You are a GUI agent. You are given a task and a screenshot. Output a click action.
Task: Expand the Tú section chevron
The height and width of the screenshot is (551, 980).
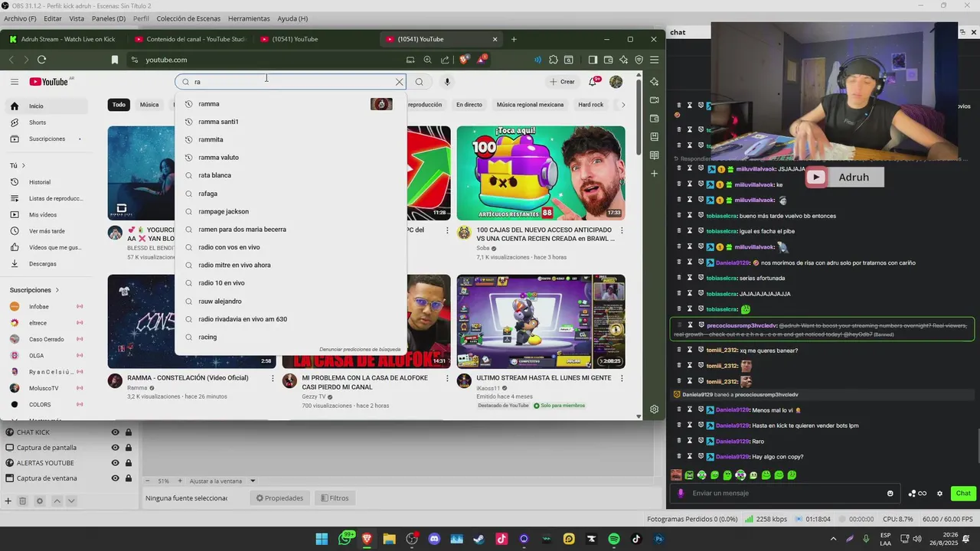tap(24, 165)
